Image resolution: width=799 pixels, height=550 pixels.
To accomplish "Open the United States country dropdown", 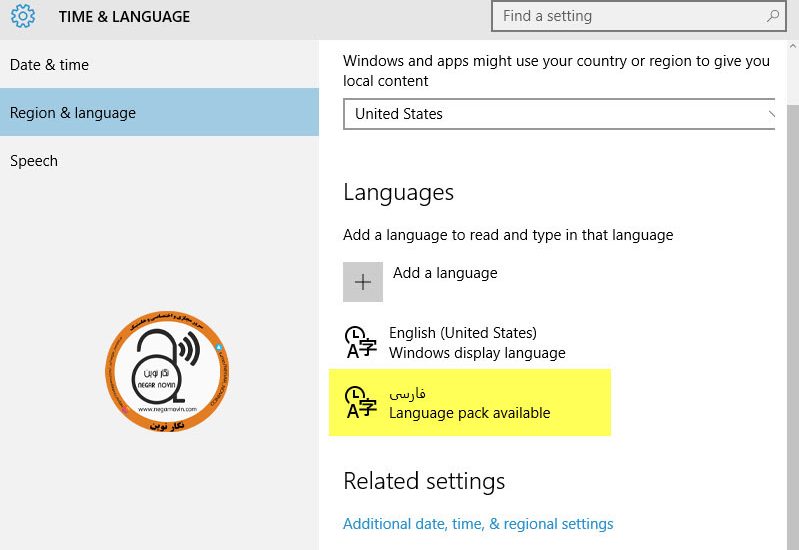I will (559, 114).
